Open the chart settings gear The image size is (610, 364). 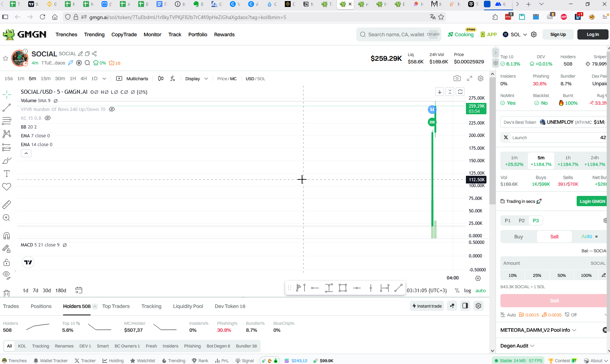[481, 78]
